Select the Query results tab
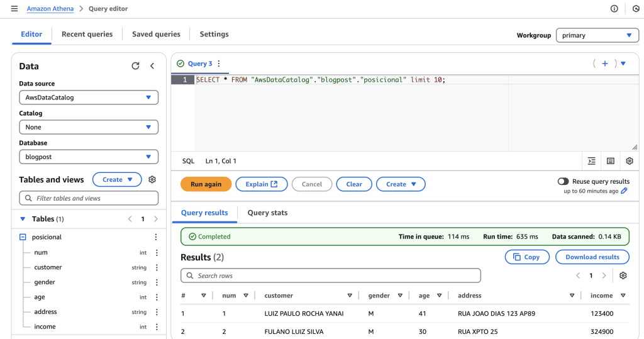 tap(204, 213)
